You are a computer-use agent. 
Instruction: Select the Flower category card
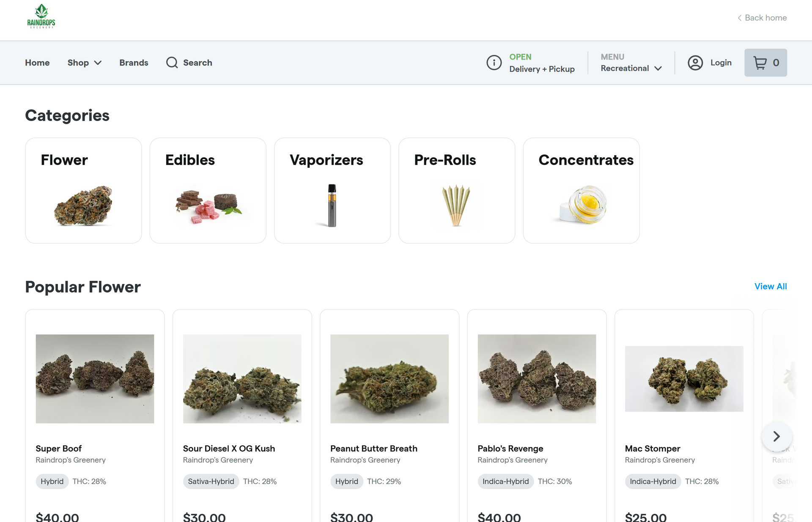point(83,191)
